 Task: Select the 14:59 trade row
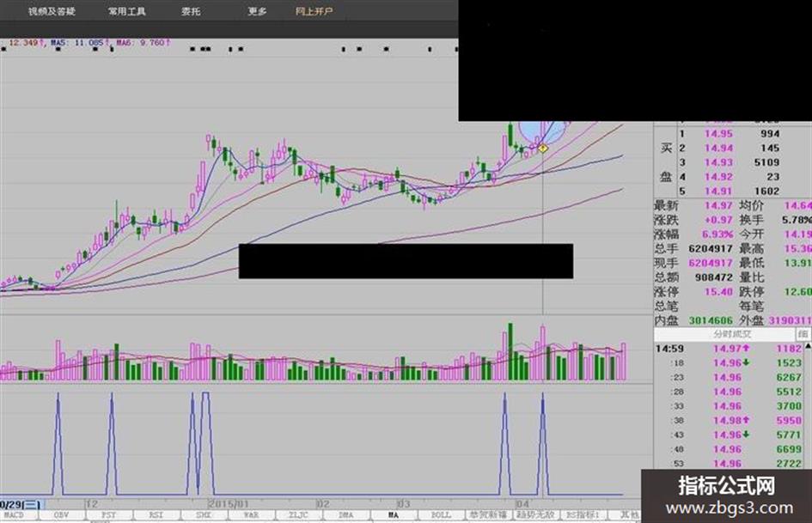(x=730, y=349)
